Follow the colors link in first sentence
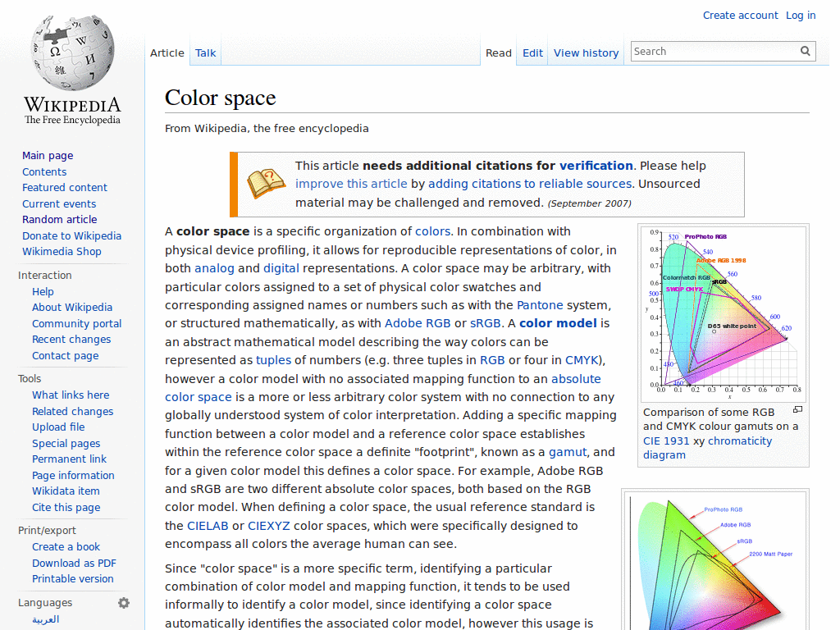This screenshot has width=840, height=630. [432, 231]
